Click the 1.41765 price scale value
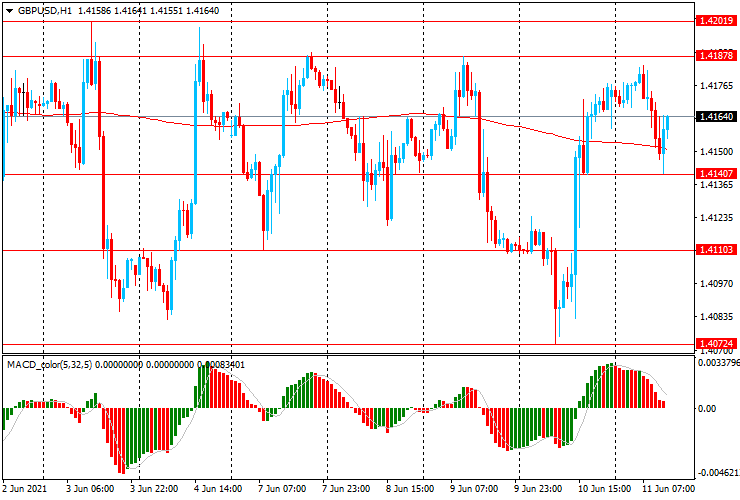The width and height of the screenshot is (740, 500). 717,86
